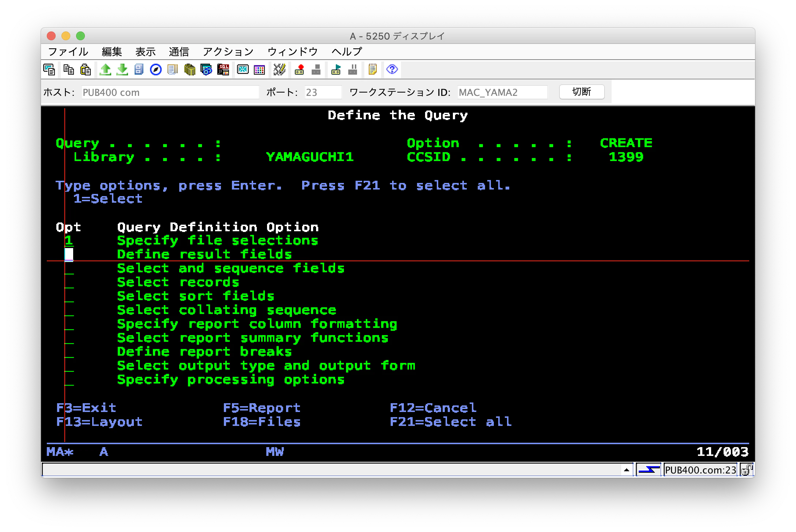Click the olive jerrycan icon
Screen dimensions: 796x532
click(x=189, y=70)
